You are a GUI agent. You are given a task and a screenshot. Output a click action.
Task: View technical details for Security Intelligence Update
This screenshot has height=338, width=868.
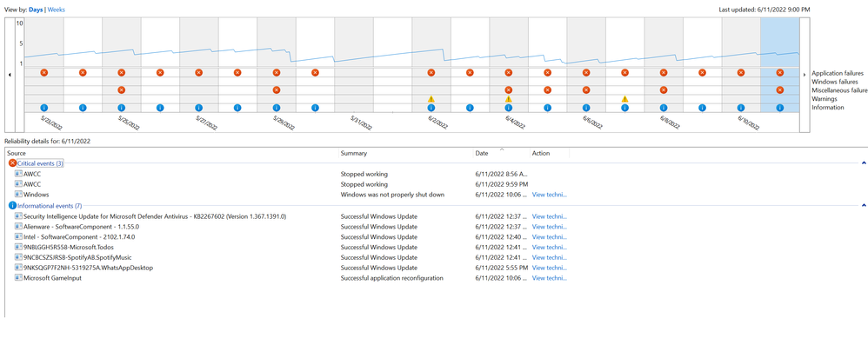[x=549, y=216]
